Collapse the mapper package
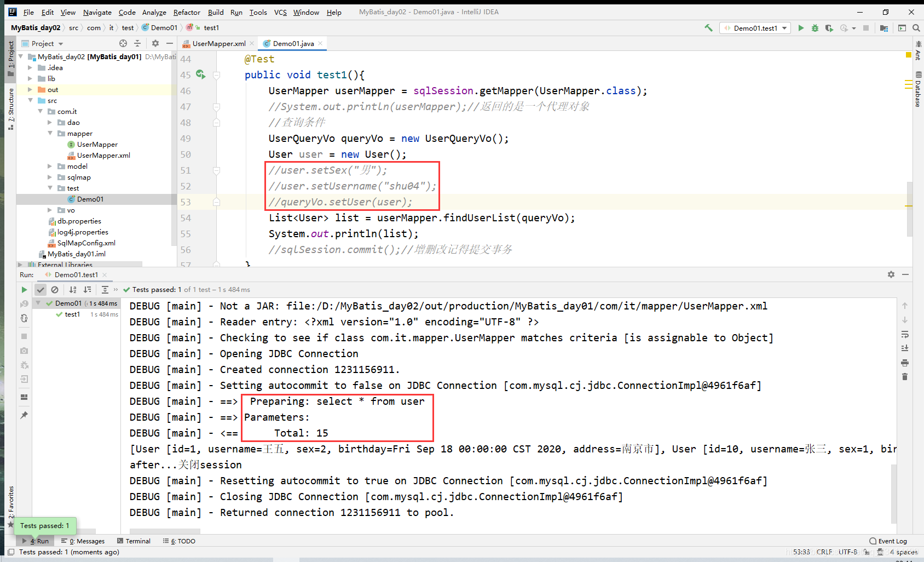The width and height of the screenshot is (924, 562). click(x=50, y=134)
